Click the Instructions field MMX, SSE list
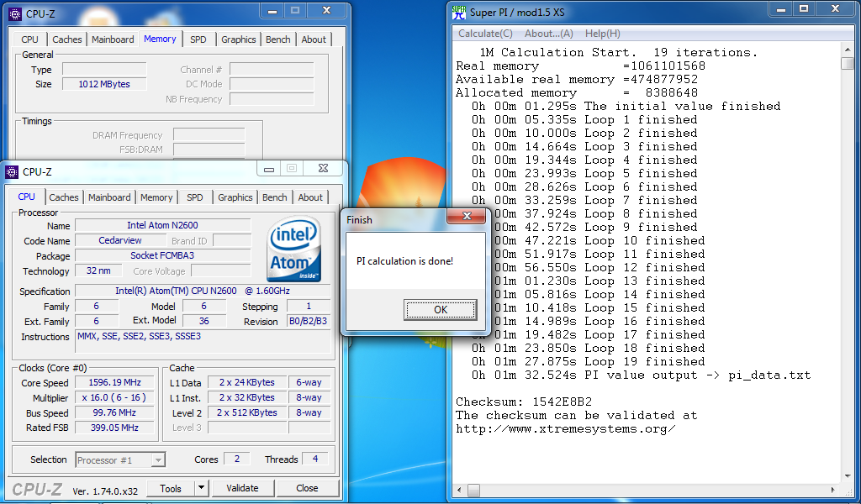Viewport: 861px width, 504px height. click(203, 341)
